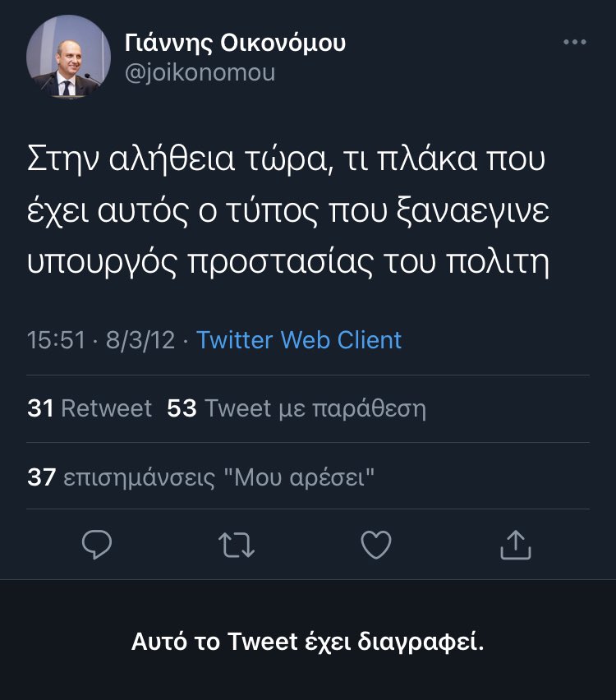Open the three-dot more options menu
616x700 pixels.
point(574,43)
